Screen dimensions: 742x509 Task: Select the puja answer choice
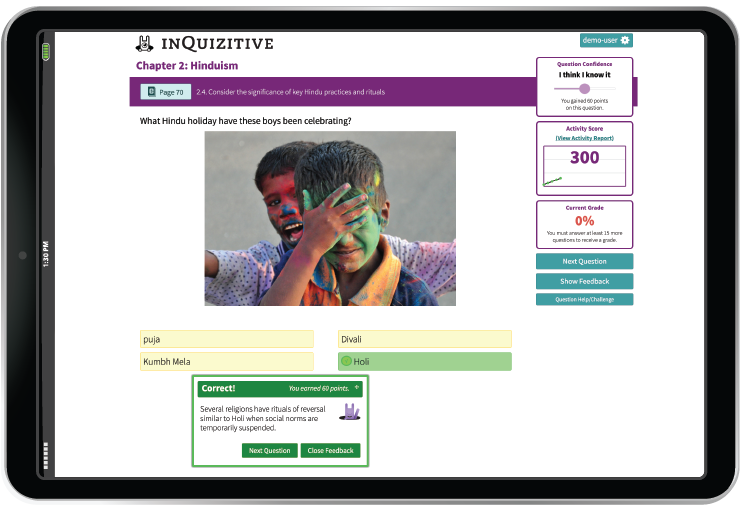pos(227,339)
